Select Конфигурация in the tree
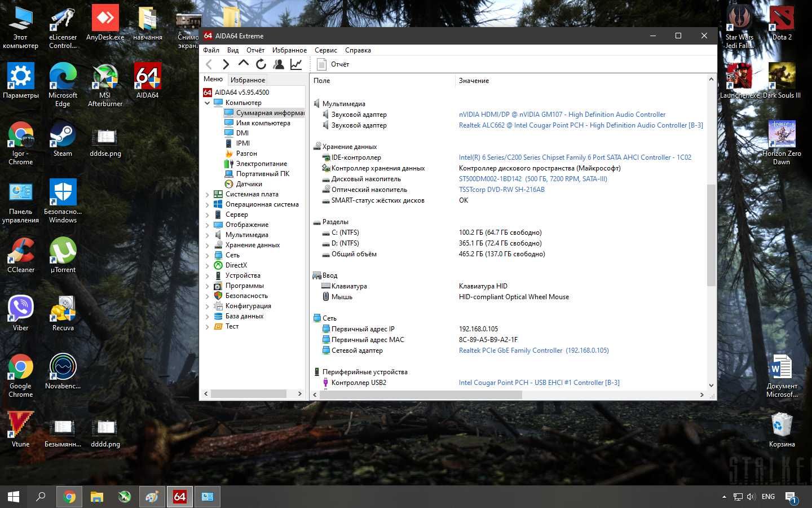 click(248, 306)
